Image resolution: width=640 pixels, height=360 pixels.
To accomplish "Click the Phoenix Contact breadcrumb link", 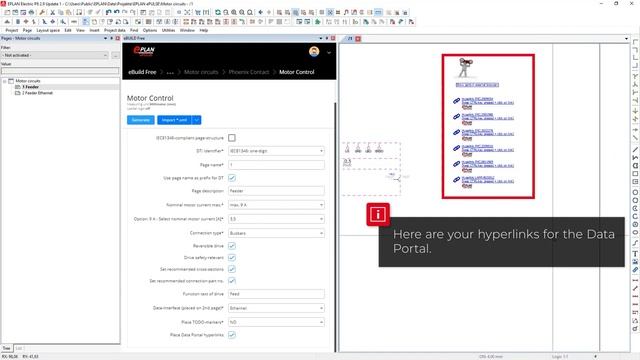I will click(249, 72).
